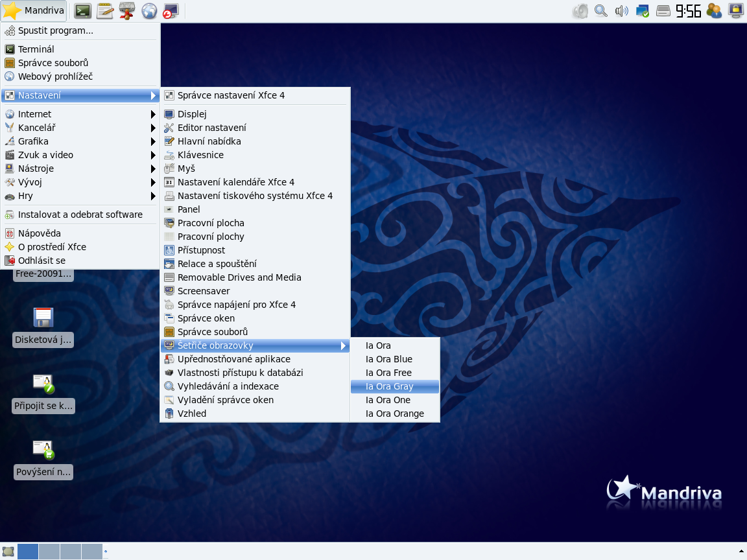Click the Šetřiče obrazovky submenu arrow

[343, 345]
